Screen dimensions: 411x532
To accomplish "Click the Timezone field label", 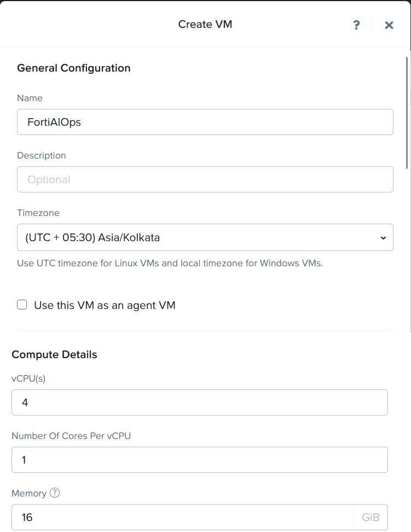I will 38,213.
